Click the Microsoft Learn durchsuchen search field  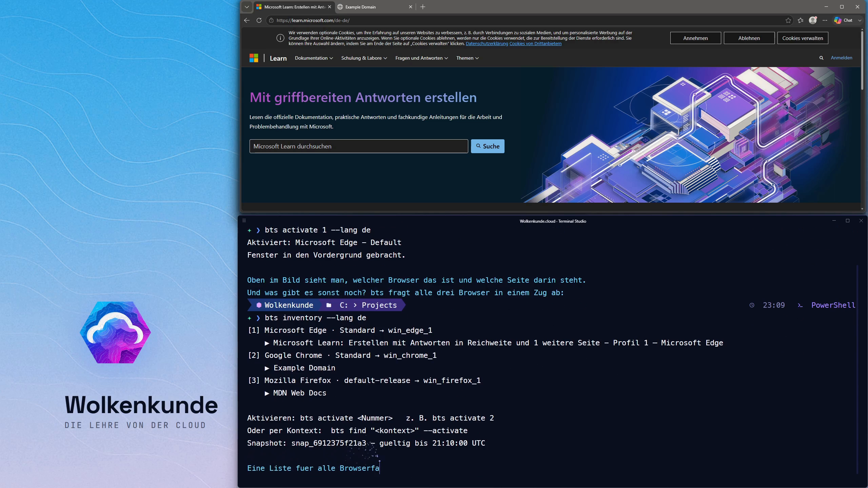(x=359, y=146)
